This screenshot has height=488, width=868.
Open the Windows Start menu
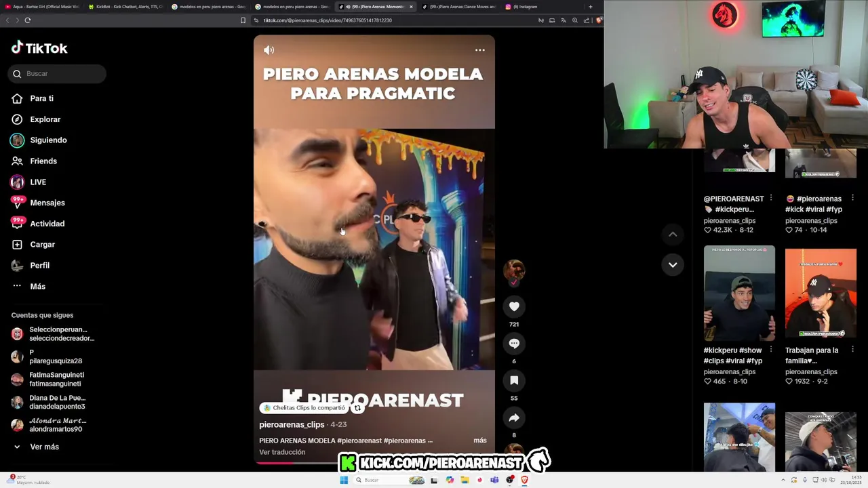[344, 480]
